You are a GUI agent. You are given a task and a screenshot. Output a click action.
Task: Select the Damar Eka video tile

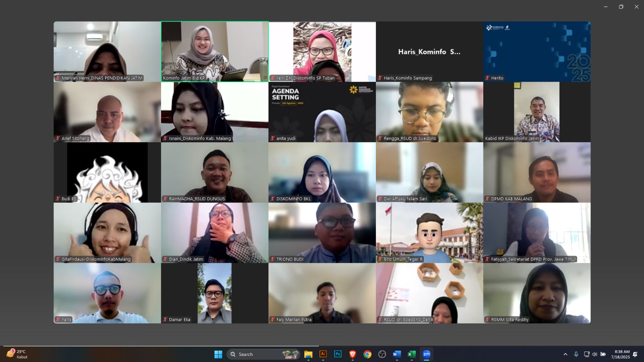pyautogui.click(x=215, y=293)
